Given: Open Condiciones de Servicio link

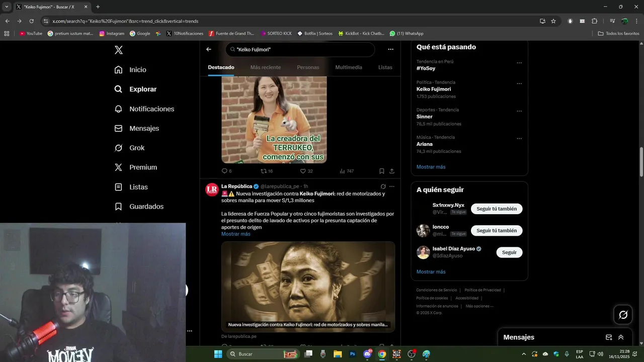Looking at the screenshot, I should coord(436,290).
